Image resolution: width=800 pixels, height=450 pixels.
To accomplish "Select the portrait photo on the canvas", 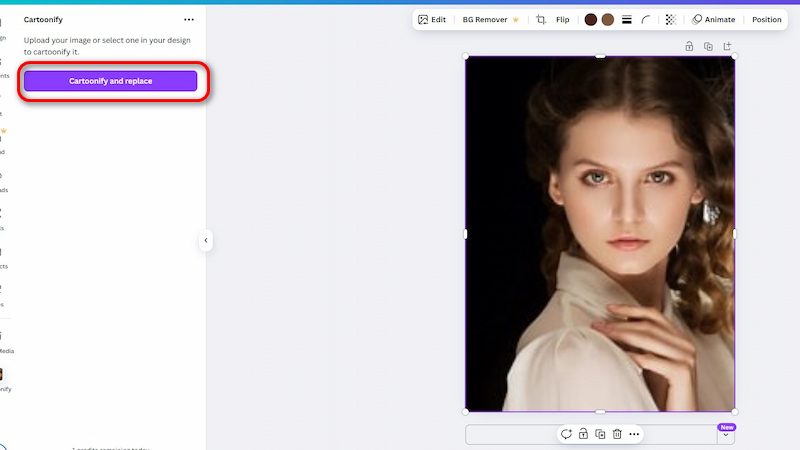I will tap(600, 234).
